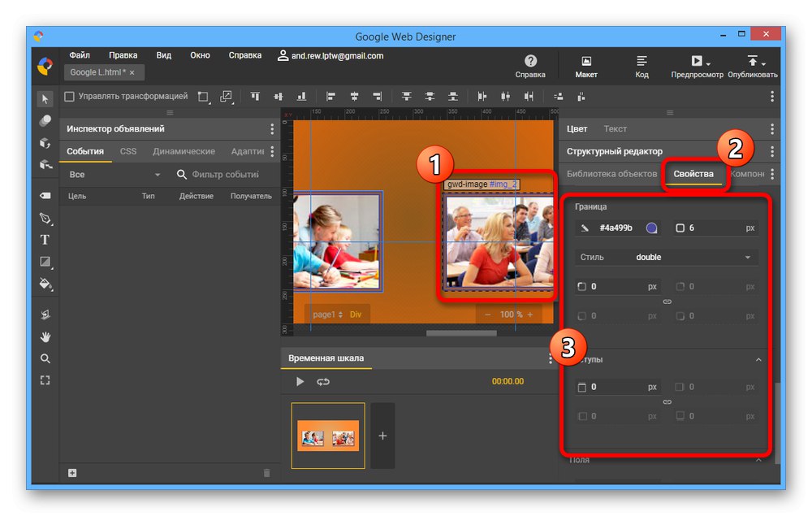Viewport: 812px width, 516px height.
Task: Switch to the CSS tab
Action: [x=128, y=151]
